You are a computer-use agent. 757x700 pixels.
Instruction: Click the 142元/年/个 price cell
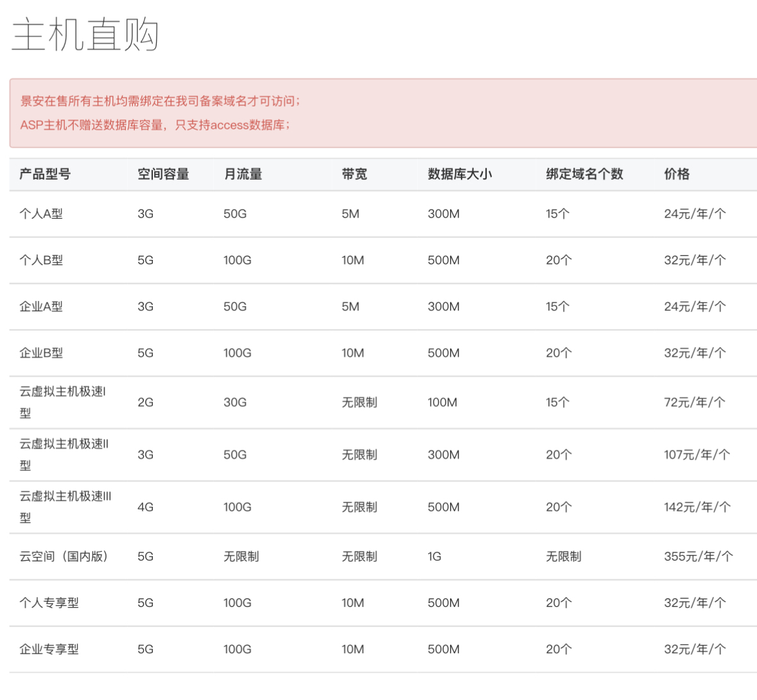pos(697,507)
